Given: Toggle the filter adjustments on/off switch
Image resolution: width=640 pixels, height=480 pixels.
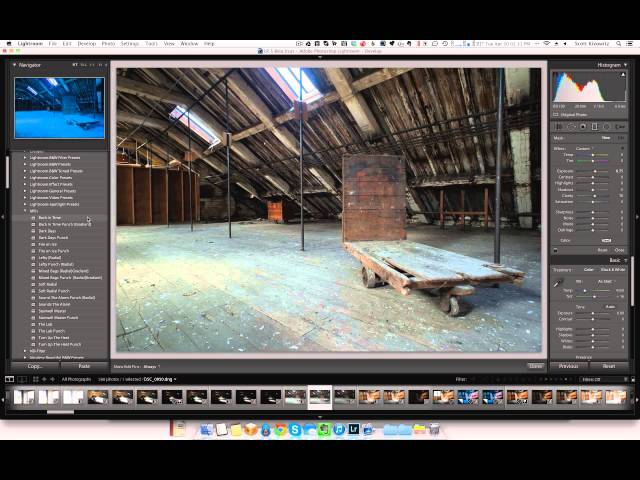Looking at the screenshot, I should click(x=556, y=250).
